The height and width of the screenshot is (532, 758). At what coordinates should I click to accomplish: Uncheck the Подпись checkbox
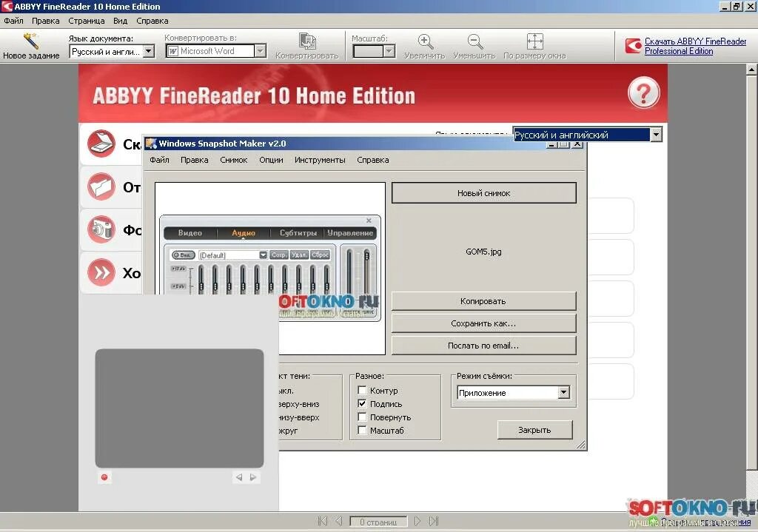(362, 403)
